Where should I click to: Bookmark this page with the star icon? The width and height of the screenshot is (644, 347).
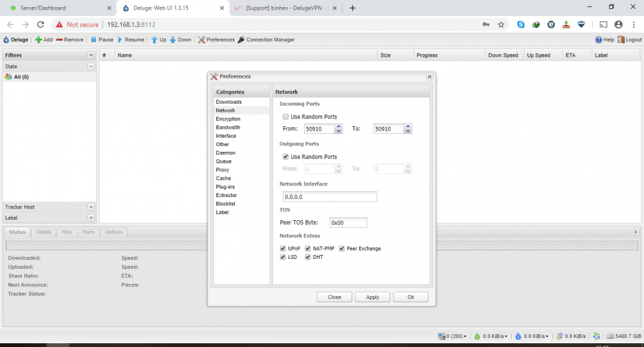(x=501, y=24)
